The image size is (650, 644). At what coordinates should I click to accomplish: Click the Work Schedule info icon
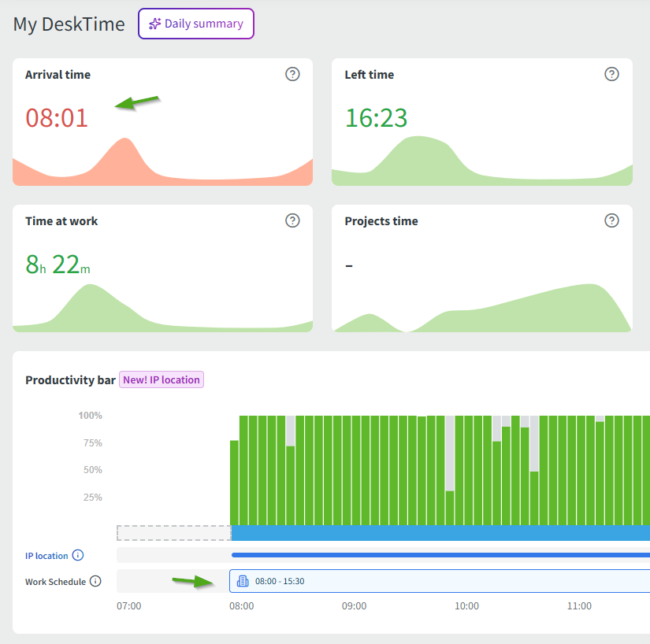95,581
